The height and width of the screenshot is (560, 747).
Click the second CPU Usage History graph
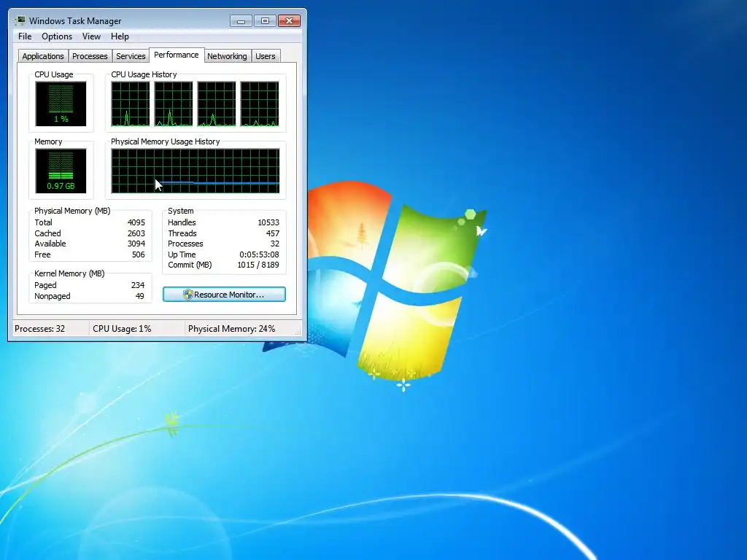[174, 104]
